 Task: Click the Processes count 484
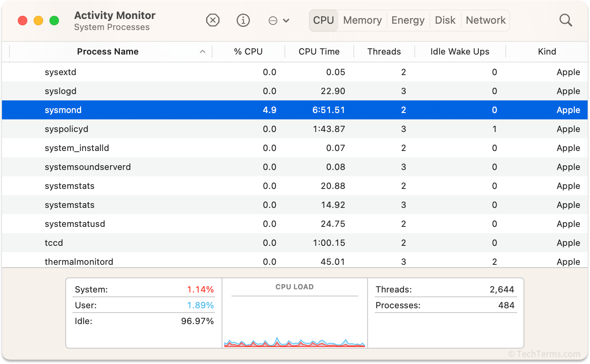[x=506, y=306]
